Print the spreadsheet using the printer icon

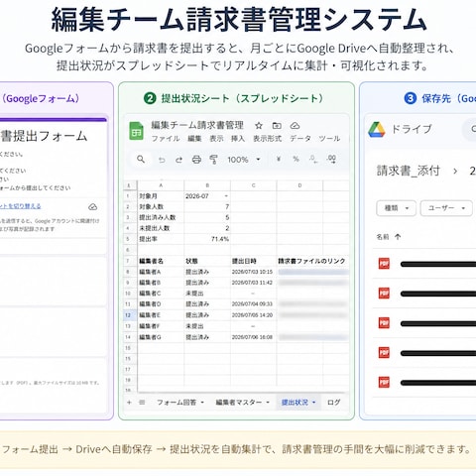(196, 160)
